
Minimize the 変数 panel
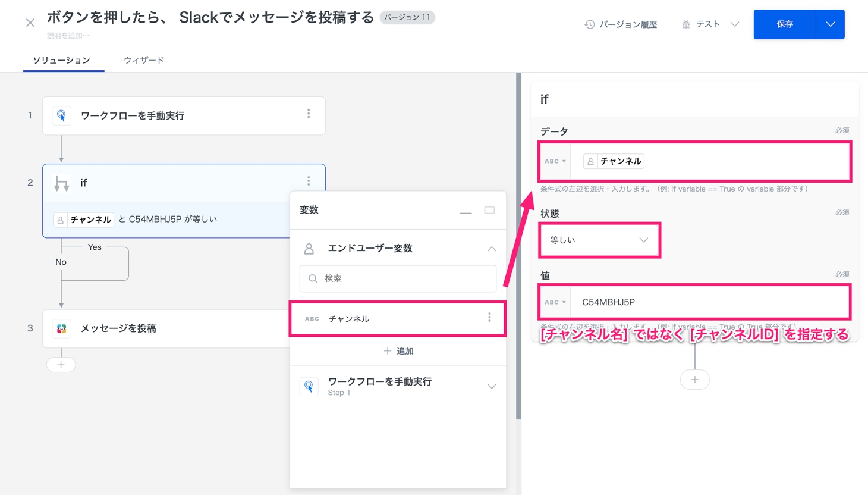(x=466, y=211)
